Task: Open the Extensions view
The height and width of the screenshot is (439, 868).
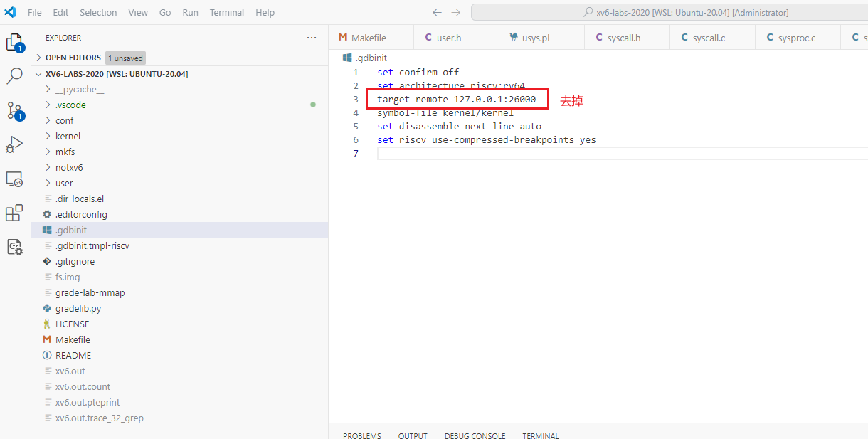Action: [x=15, y=213]
